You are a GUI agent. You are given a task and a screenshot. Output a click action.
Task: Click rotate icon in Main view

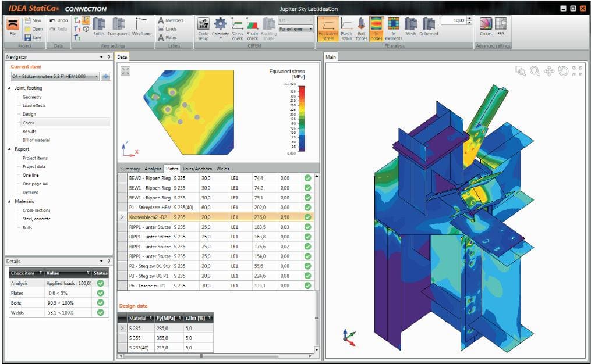tap(563, 71)
